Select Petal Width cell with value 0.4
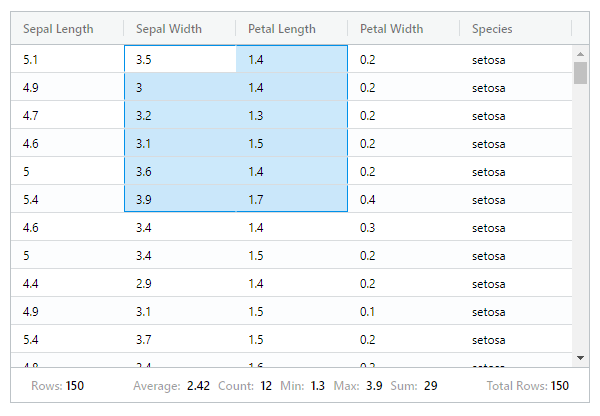Viewport: 600px width, 416px height. (x=404, y=199)
